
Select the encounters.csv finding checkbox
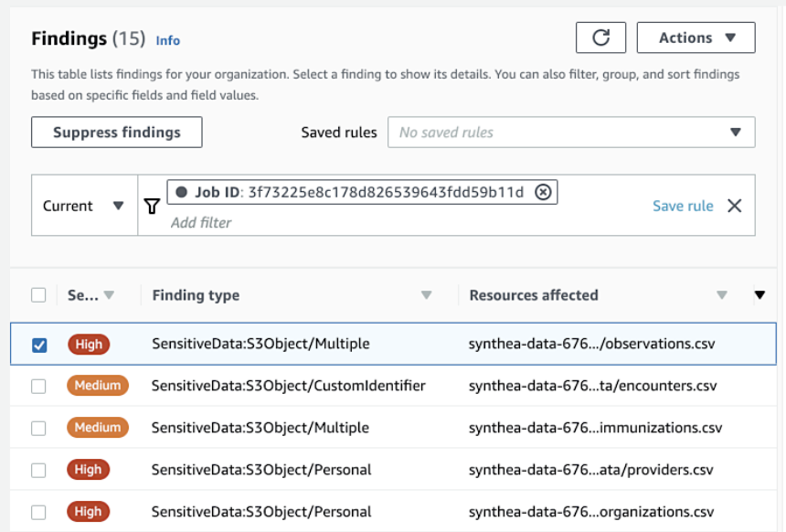coord(38,386)
